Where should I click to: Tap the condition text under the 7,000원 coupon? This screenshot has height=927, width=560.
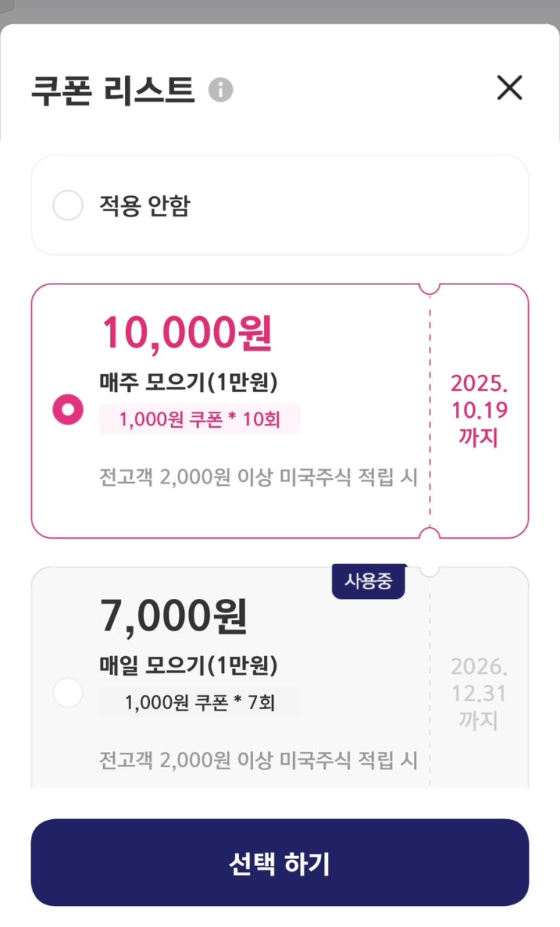[259, 760]
